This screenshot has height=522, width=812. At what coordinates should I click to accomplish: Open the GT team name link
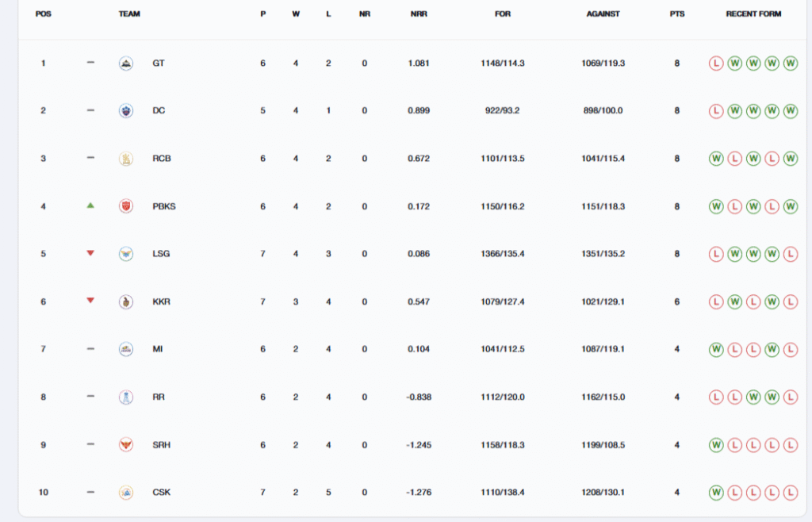159,63
